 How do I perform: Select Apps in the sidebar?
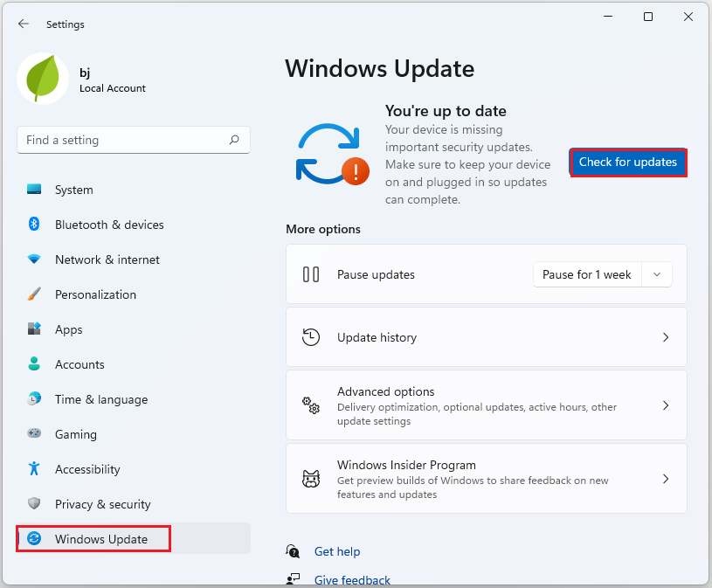click(134, 329)
